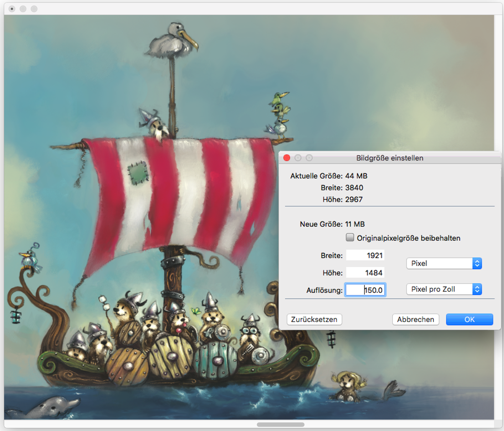Expand the Pixel pro Zoll dropdown
Screen dimensions: 504x431
[x=444, y=289]
